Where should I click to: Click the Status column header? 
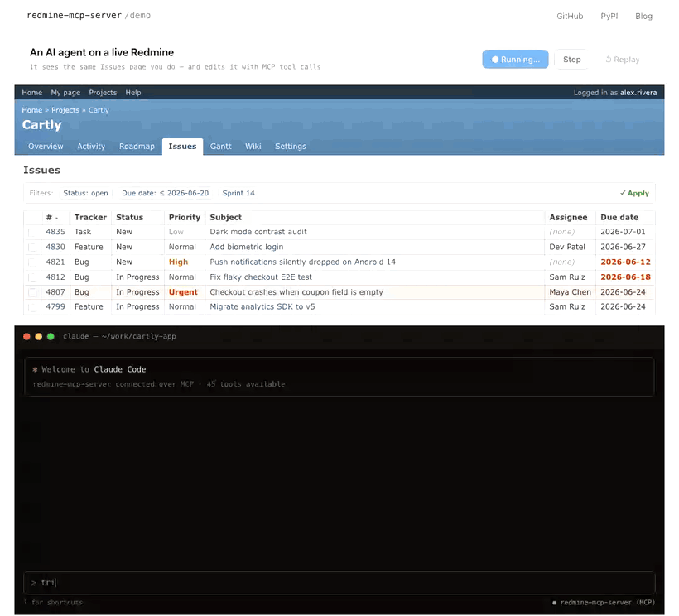pos(129,217)
